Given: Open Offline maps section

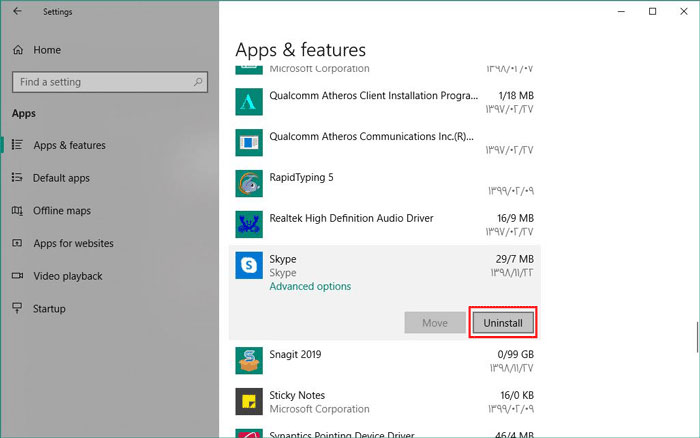Looking at the screenshot, I should [62, 210].
